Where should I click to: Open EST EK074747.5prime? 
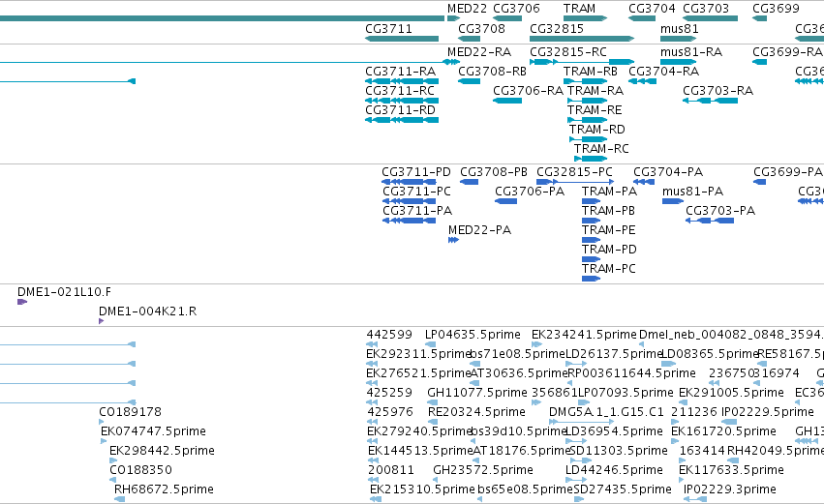tap(153, 431)
